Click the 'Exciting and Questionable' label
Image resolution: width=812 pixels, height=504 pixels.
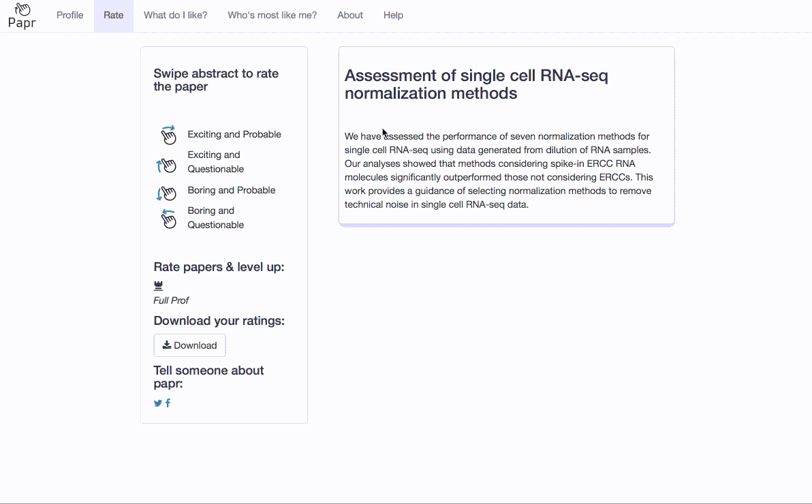[215, 161]
